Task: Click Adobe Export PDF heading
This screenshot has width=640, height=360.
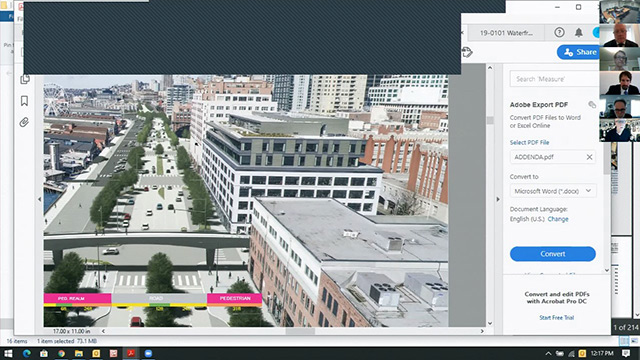Action: tap(539, 105)
